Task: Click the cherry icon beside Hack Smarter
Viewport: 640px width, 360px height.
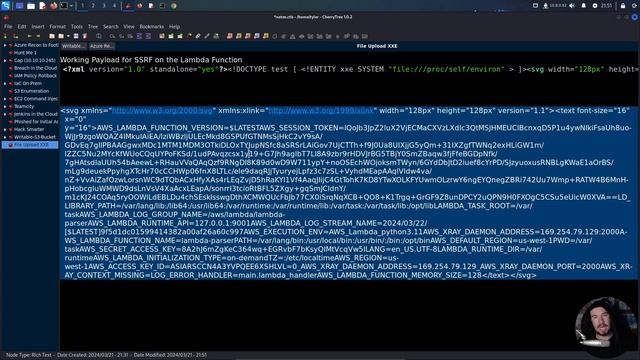Action: click(11, 129)
